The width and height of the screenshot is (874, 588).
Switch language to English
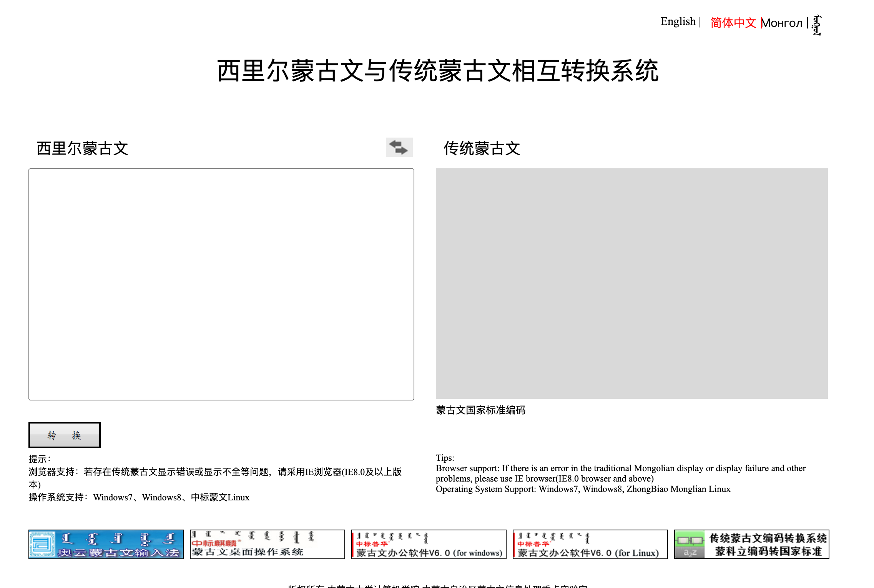pos(678,21)
